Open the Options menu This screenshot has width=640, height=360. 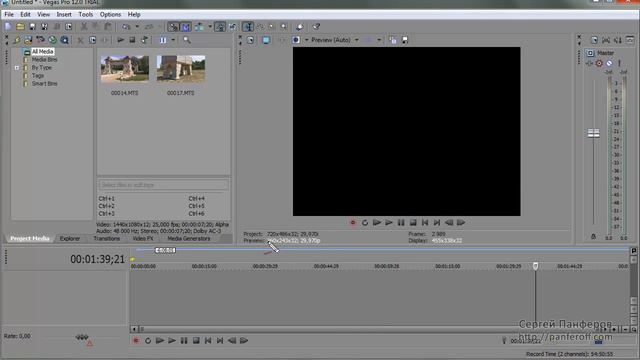point(110,14)
